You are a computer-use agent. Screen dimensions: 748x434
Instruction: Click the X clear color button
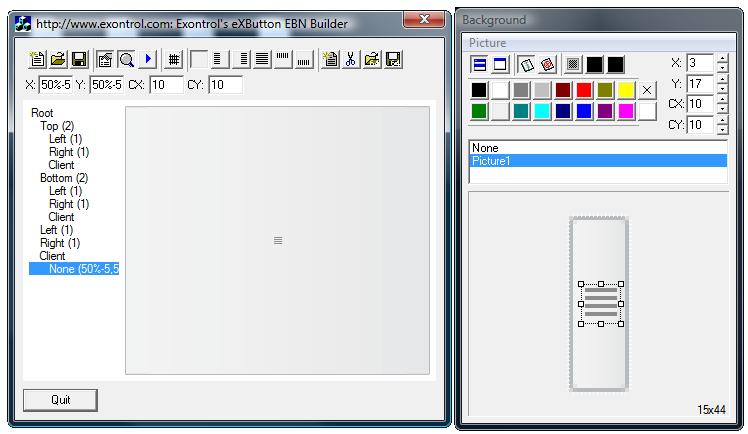pos(647,90)
